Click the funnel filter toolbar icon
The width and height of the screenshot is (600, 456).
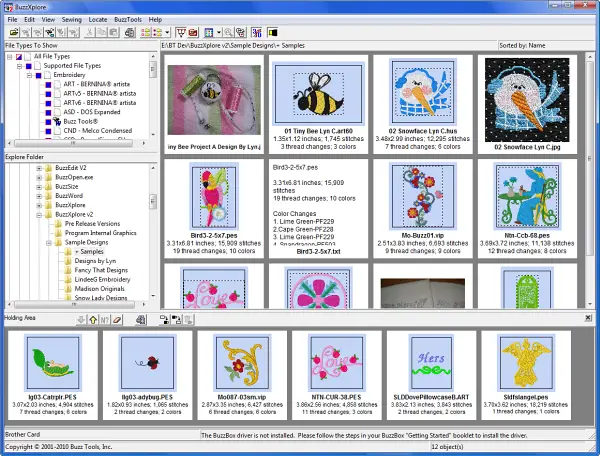click(x=181, y=33)
